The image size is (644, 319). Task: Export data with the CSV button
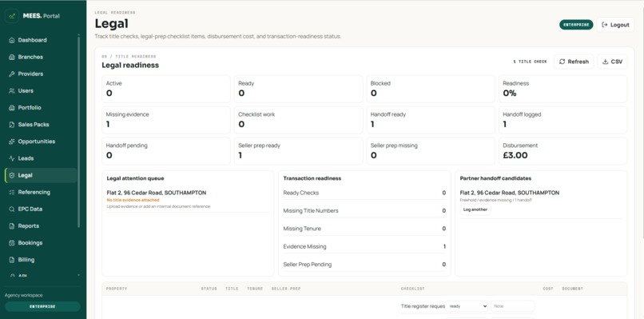[x=612, y=62]
